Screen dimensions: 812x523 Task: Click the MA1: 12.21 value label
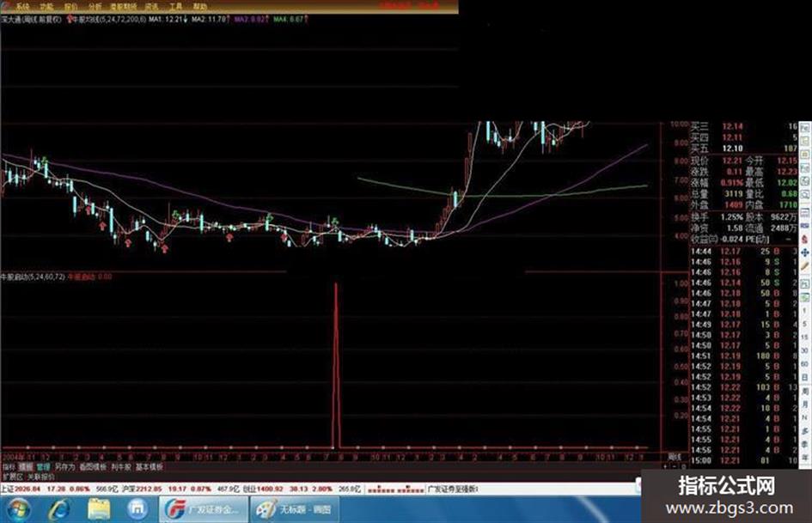[168, 19]
